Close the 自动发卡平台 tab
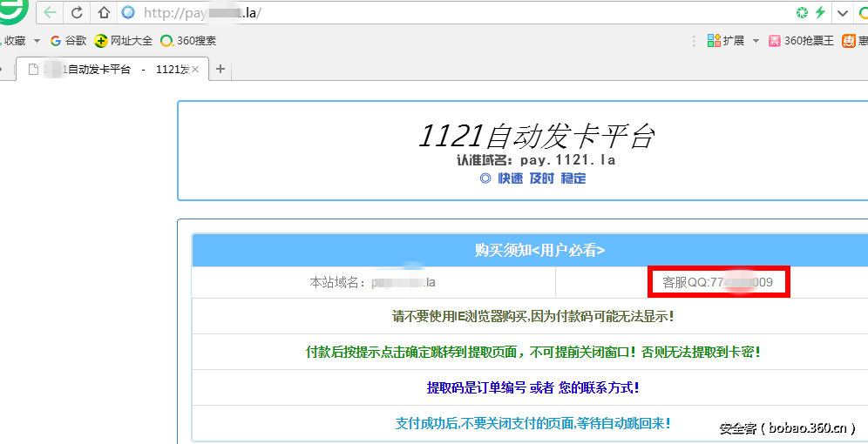Viewport: 868px width, 444px height. click(195, 69)
